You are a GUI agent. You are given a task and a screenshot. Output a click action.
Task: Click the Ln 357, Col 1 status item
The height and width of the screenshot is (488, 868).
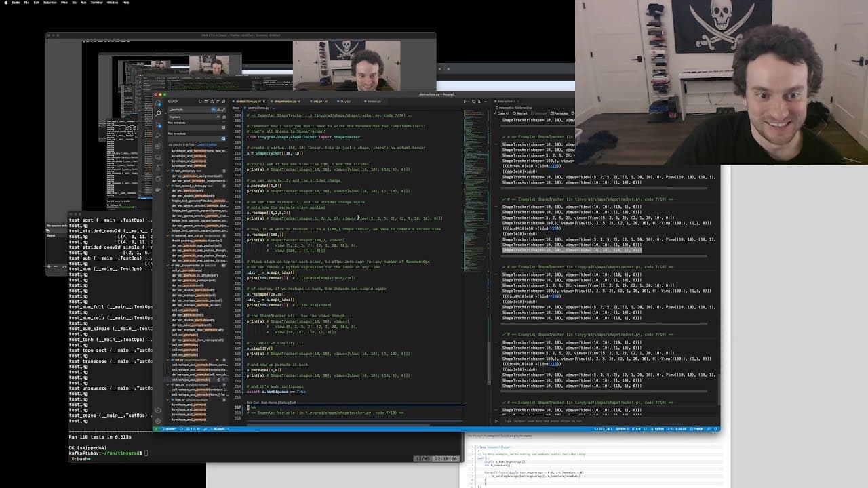pos(604,428)
